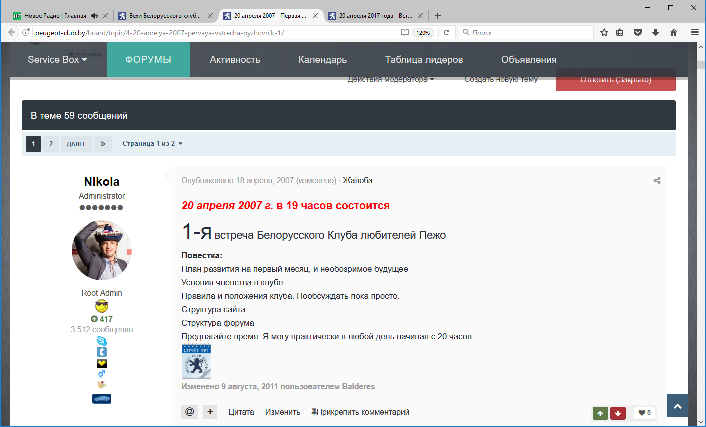Screen dimensions: 706x427
Task: Click the Цитата quote link
Action: click(x=241, y=412)
